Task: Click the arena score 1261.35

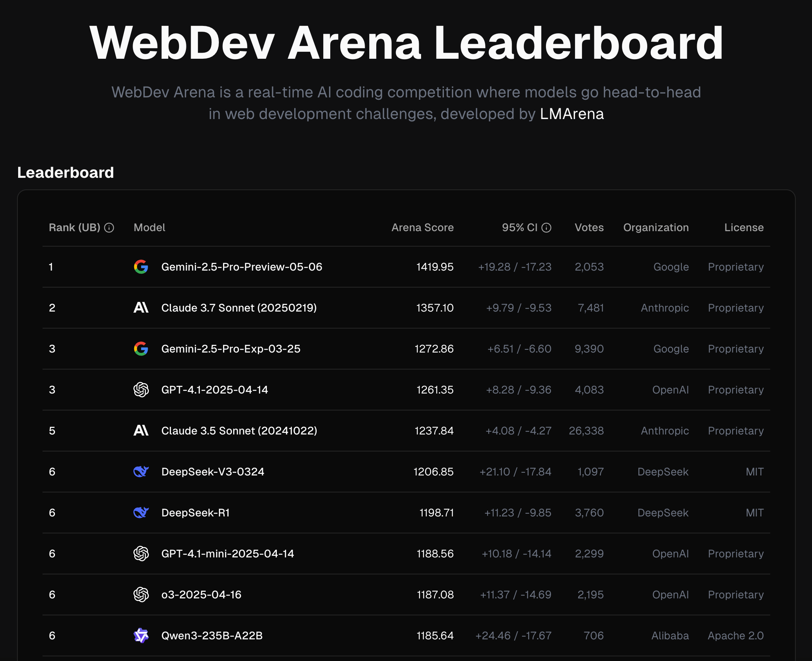Action: [x=435, y=390]
